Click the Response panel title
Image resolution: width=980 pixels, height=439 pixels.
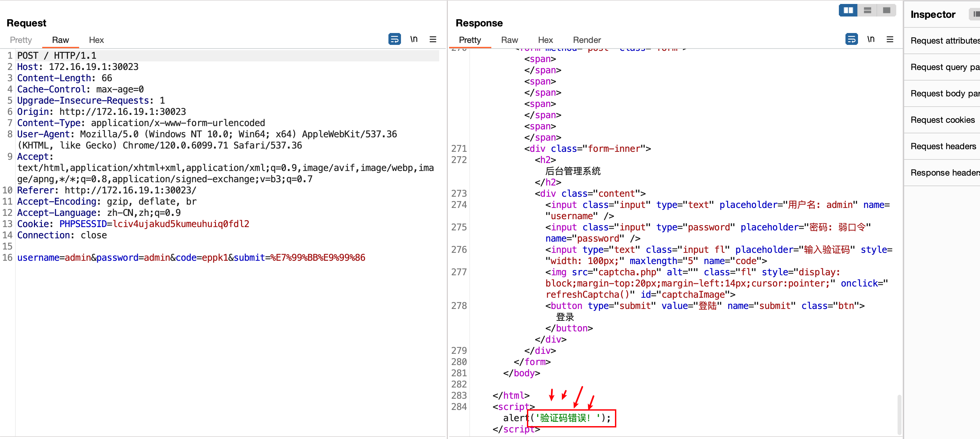coord(479,23)
